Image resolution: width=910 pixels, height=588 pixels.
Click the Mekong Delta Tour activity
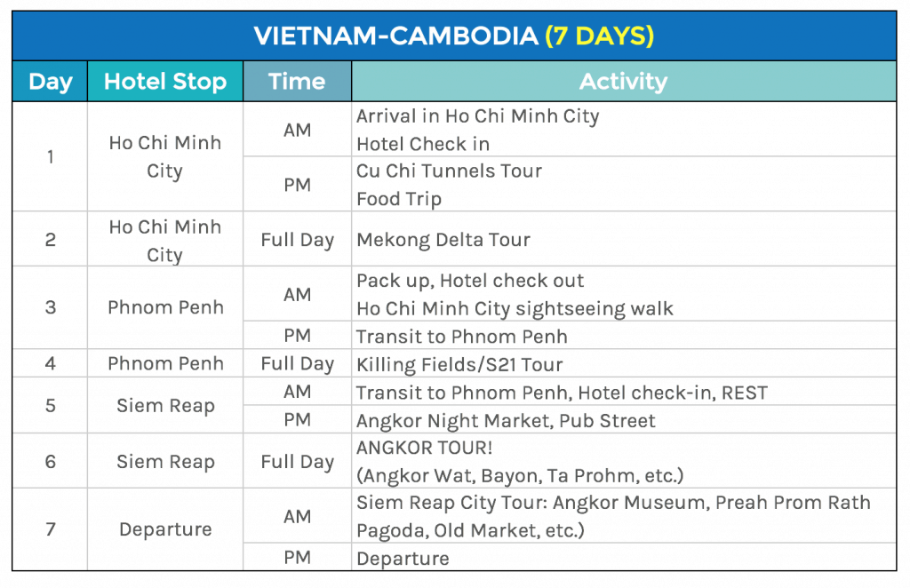pyautogui.click(x=443, y=240)
